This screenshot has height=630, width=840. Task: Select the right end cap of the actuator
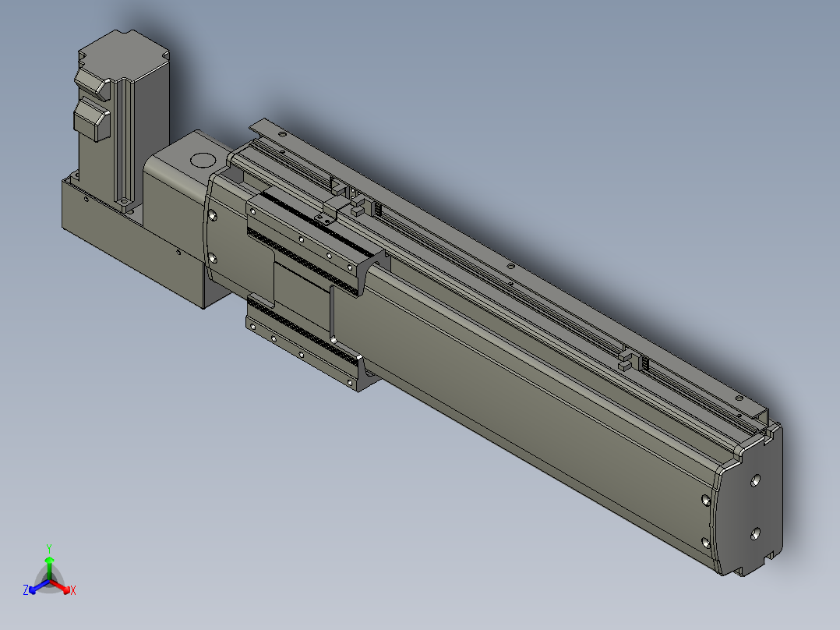[x=750, y=501]
